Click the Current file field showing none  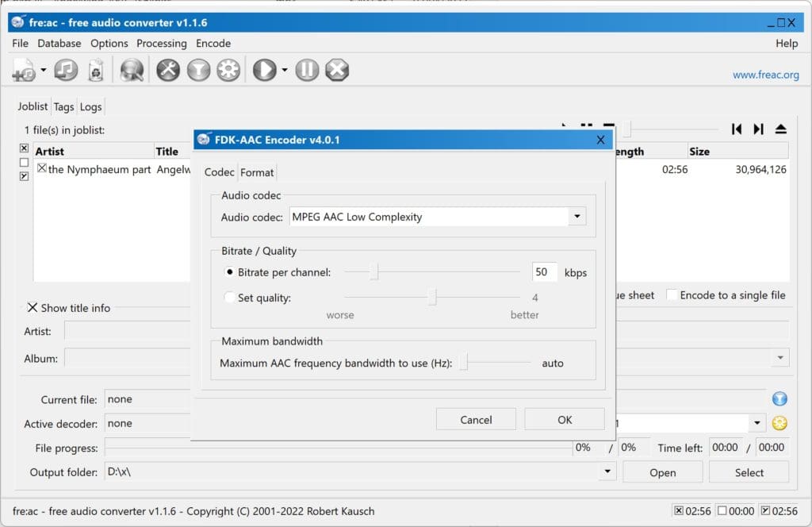[147, 399]
